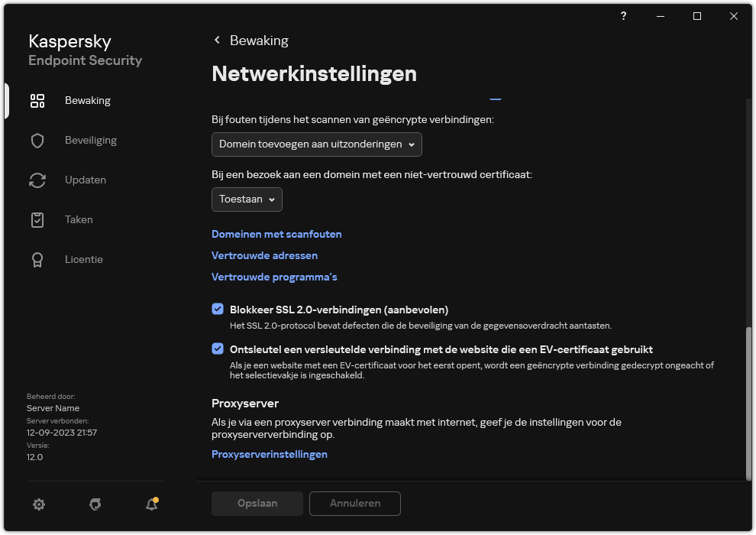The image size is (756, 535).
Task: View Vertrouwde adressen list
Action: pyautogui.click(x=264, y=255)
